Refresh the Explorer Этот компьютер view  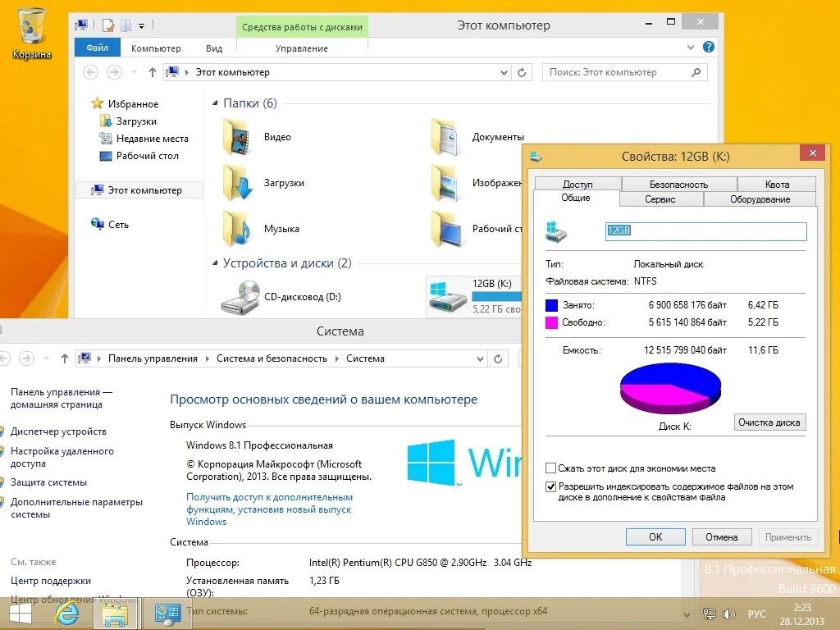(x=522, y=72)
